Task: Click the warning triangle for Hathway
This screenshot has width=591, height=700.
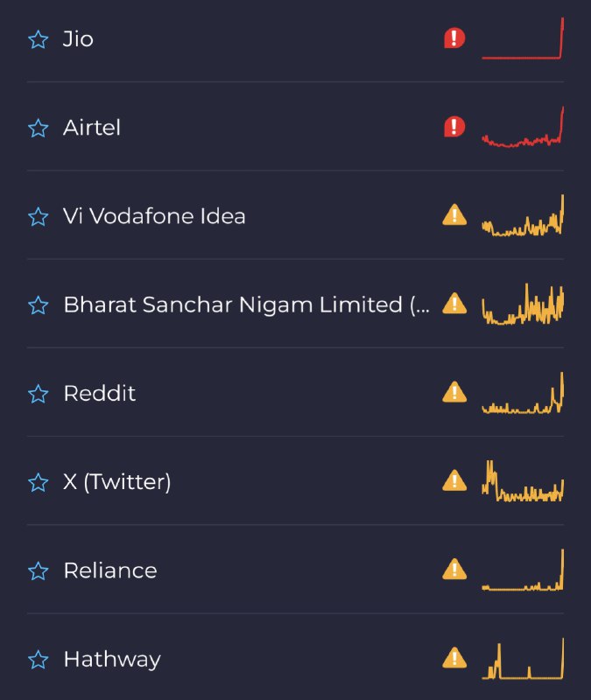Action: [x=454, y=658]
